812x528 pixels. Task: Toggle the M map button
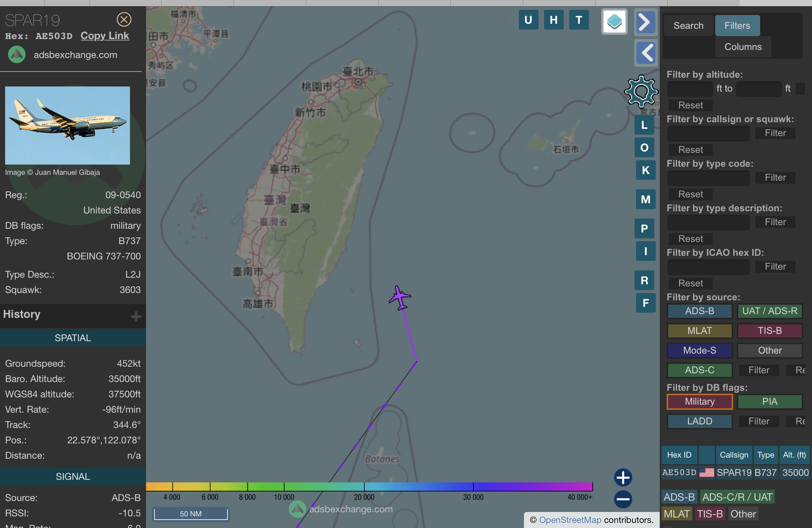[646, 200]
